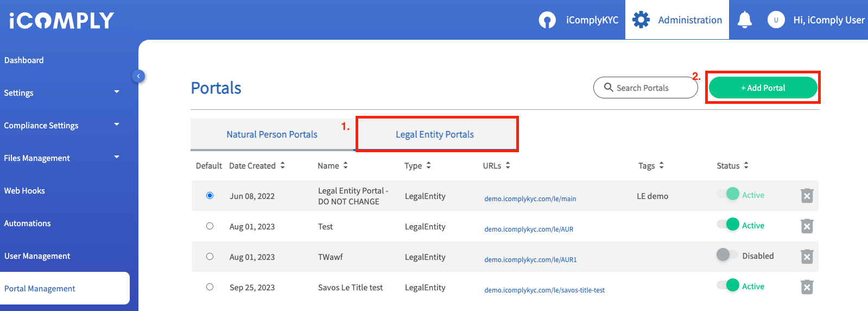Sort by Status column arrows

coord(746,165)
